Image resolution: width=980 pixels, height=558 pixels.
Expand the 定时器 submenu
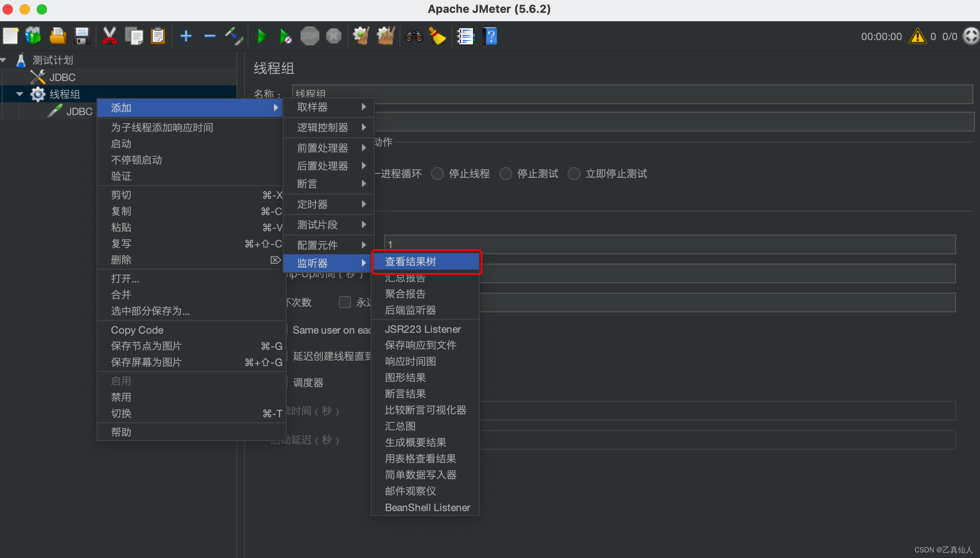[329, 204]
